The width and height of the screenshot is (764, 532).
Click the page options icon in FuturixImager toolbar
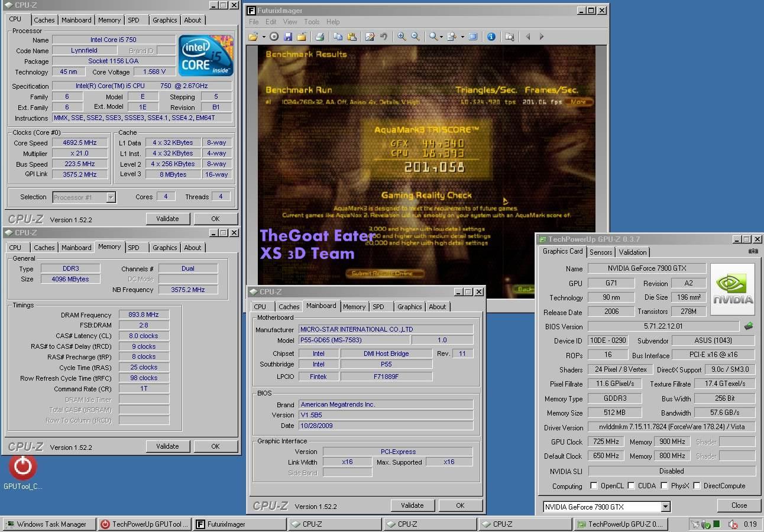tap(452, 37)
